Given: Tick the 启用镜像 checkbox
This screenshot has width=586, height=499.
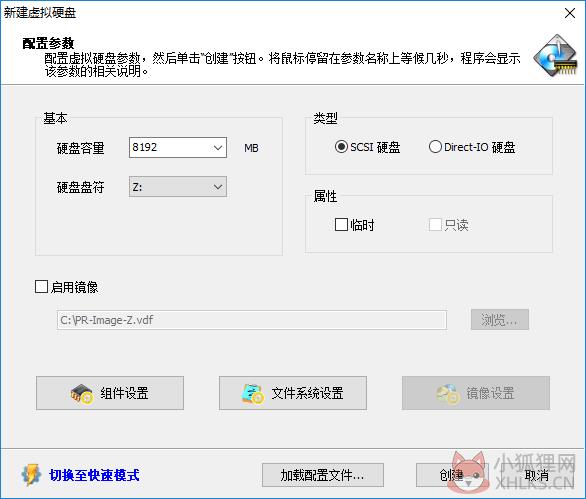Looking at the screenshot, I should [x=41, y=287].
